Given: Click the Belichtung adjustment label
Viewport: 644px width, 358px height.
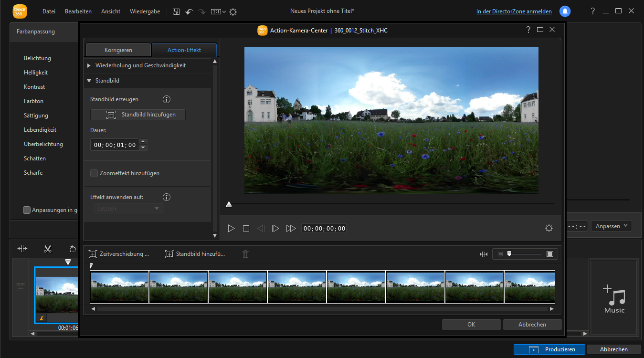Looking at the screenshot, I should (37, 58).
